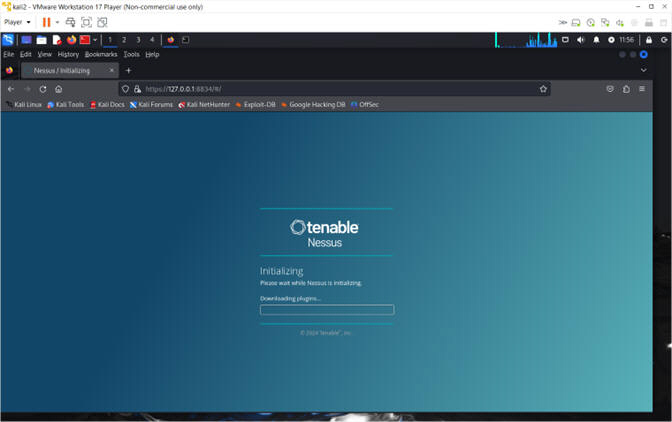672x422 pixels.
Task: Switch to workspace 2
Action: (x=124, y=40)
